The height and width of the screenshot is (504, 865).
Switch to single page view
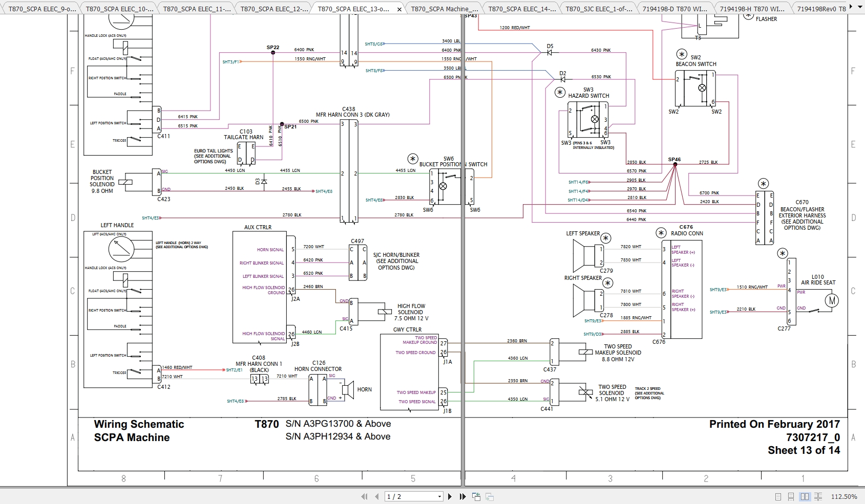[778, 496]
